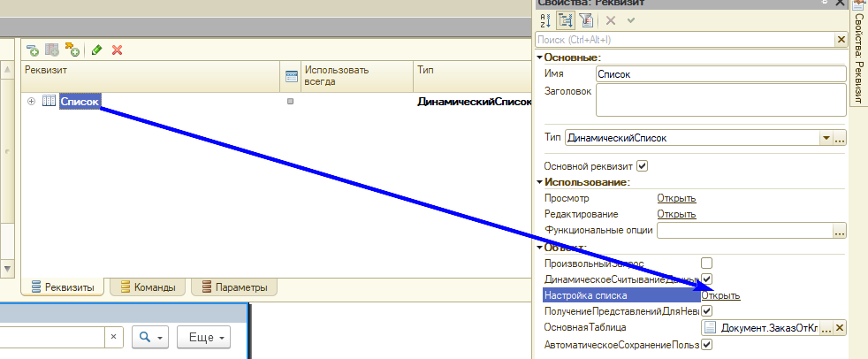The image size is (868, 359).
Task: Delete attribute with red X icon
Action: tap(117, 50)
